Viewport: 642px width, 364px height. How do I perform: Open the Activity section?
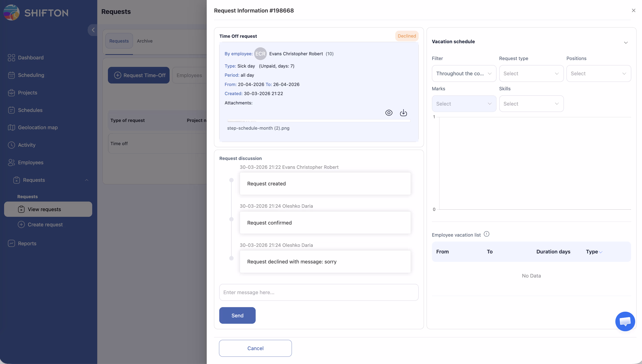26,145
